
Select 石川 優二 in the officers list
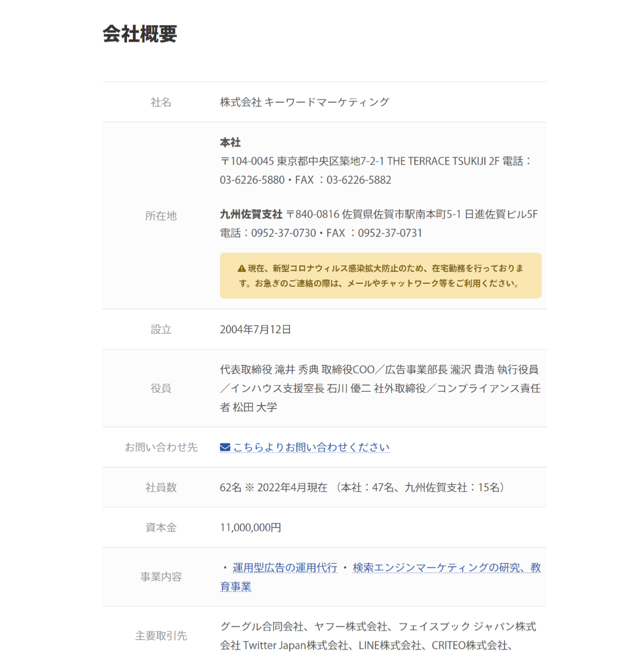pyautogui.click(x=349, y=389)
